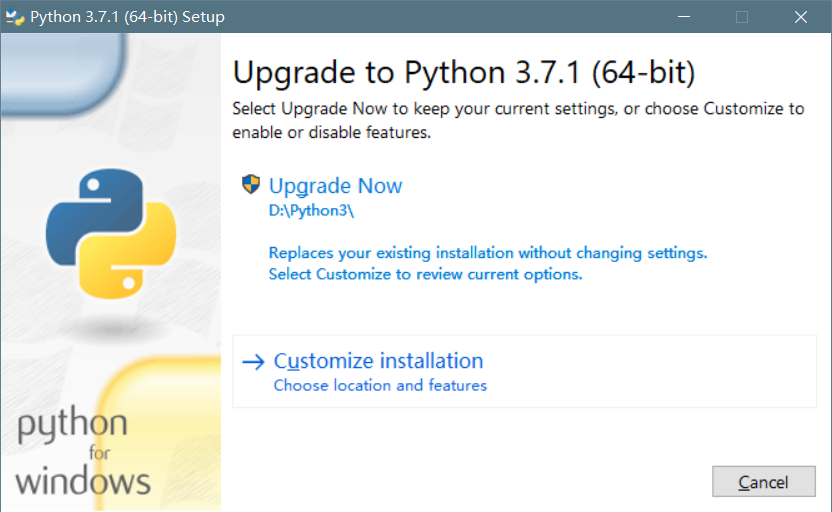
Task: Click the 'Select Customize to review current options' line
Action: (426, 274)
